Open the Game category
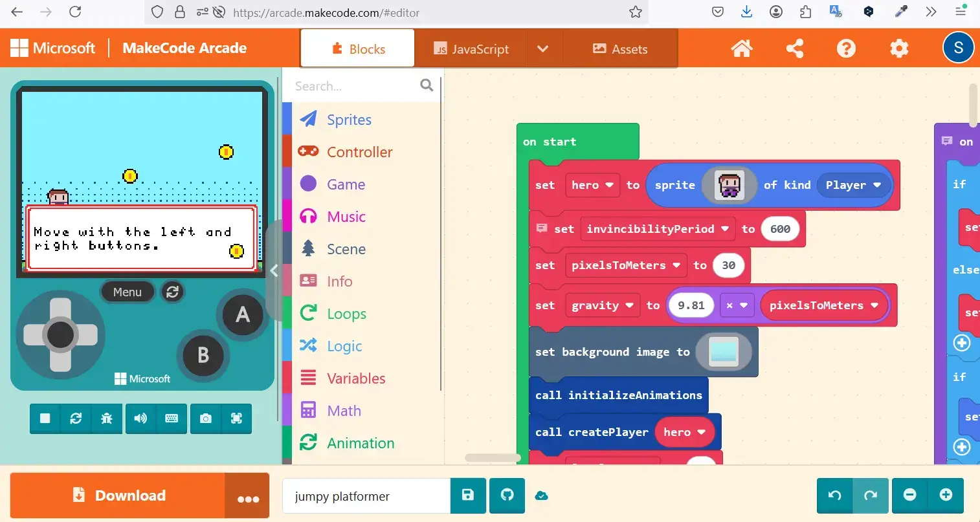The width and height of the screenshot is (980, 522). pos(362,184)
